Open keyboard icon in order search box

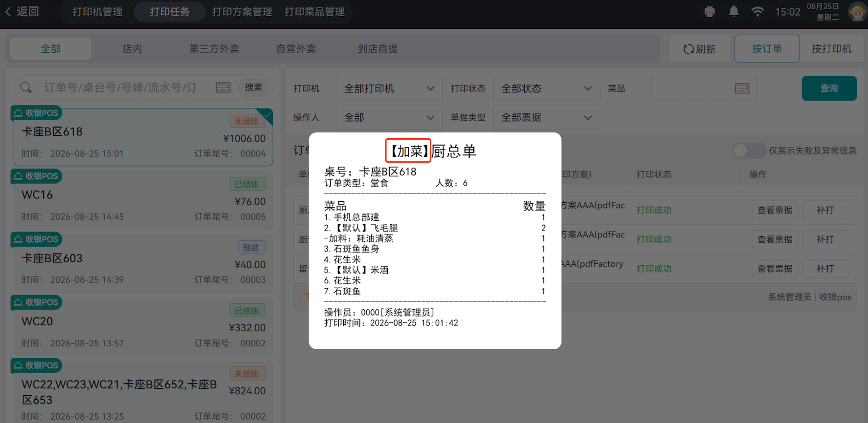pyautogui.click(x=223, y=87)
